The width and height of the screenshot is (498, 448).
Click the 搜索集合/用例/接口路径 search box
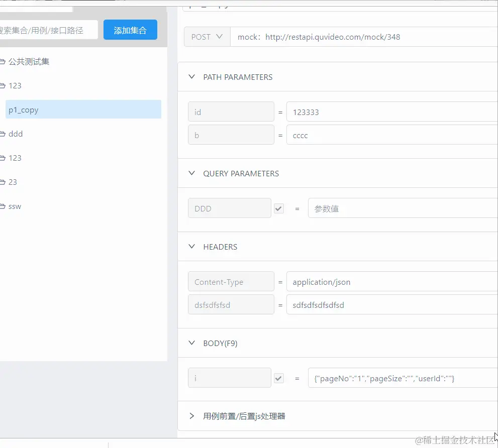pyautogui.click(x=48, y=30)
